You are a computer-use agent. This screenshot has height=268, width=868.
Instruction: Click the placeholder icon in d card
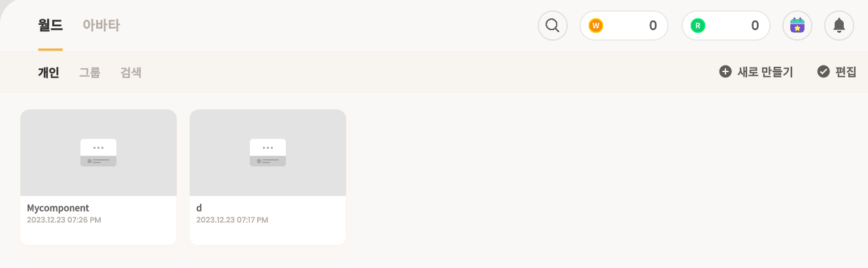[x=268, y=153]
